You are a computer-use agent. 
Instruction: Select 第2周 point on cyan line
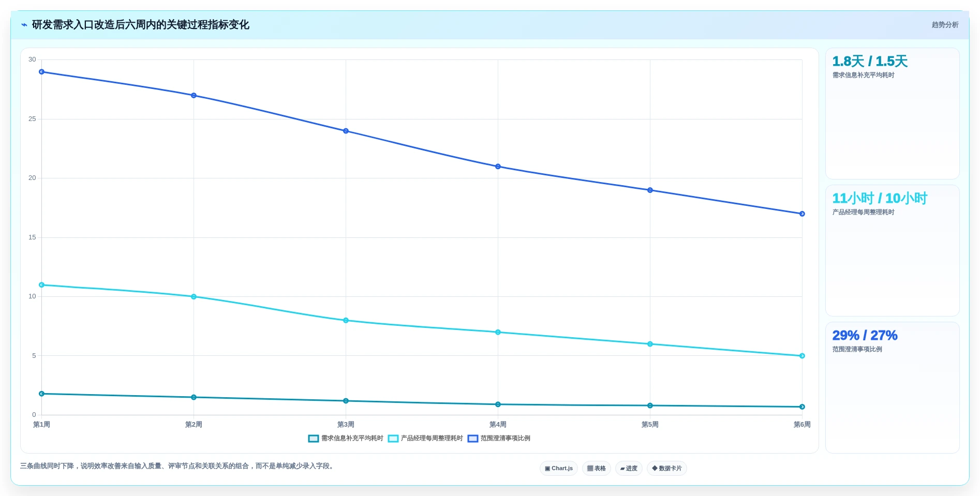pyautogui.click(x=194, y=297)
